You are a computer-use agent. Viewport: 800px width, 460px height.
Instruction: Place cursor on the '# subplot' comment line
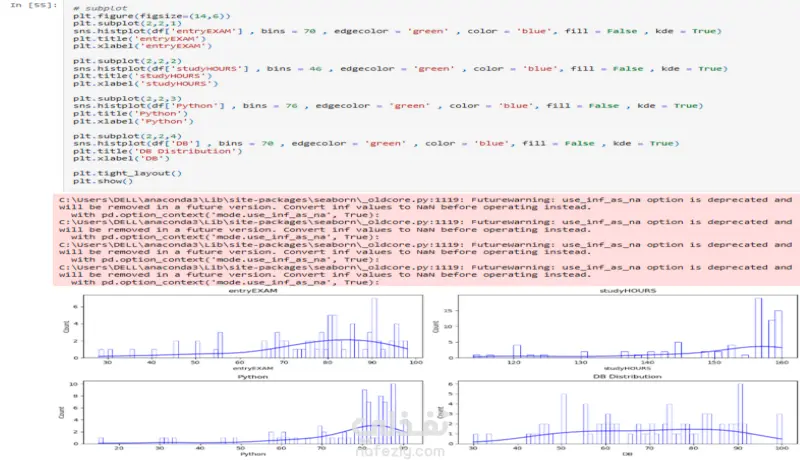tap(100, 9)
